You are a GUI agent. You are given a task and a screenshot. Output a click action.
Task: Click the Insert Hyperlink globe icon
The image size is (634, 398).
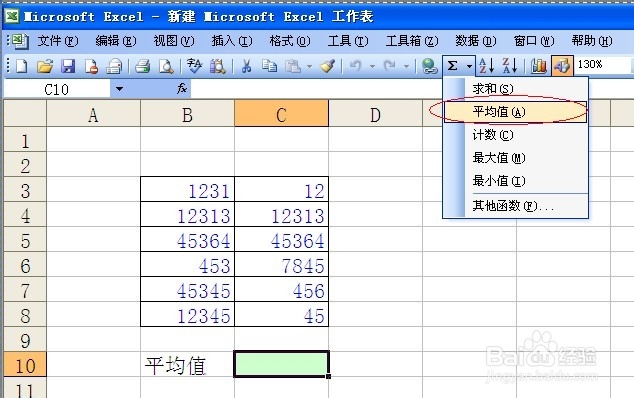click(x=429, y=66)
